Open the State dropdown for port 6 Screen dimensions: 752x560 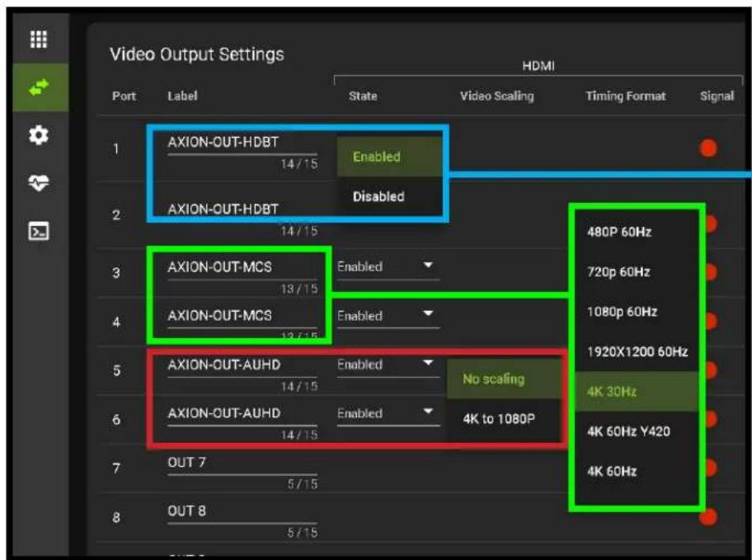388,413
